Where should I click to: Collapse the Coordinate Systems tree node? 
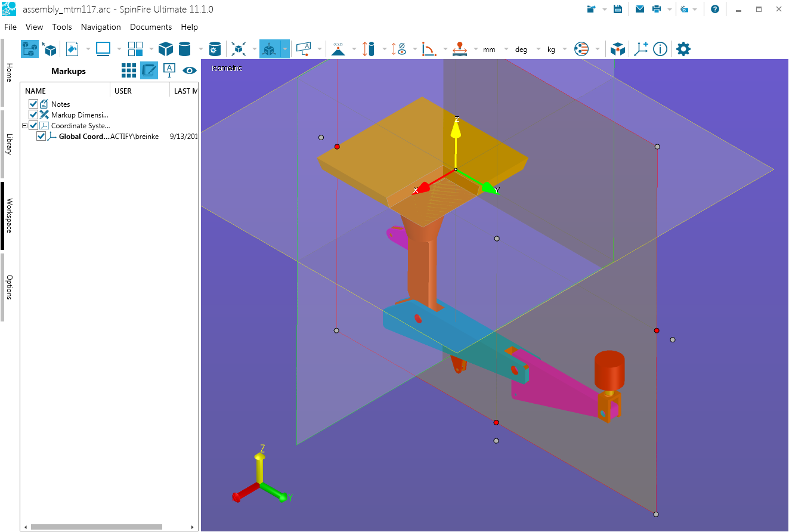[24, 126]
